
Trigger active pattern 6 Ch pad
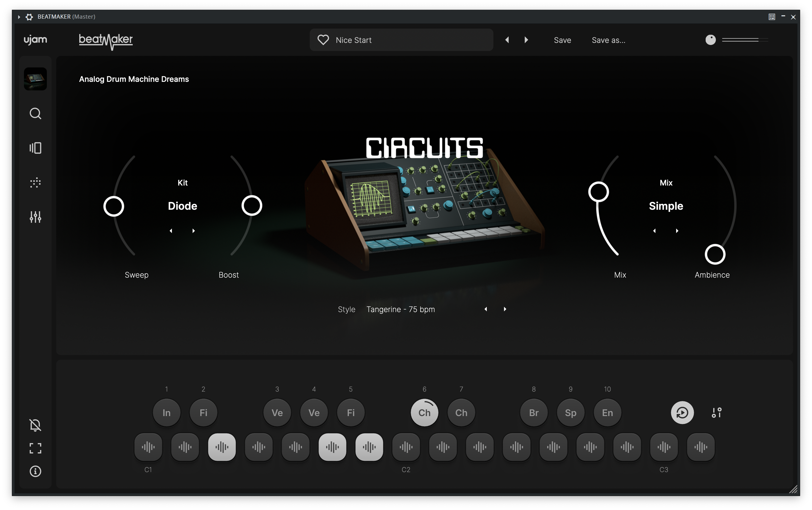[424, 413]
